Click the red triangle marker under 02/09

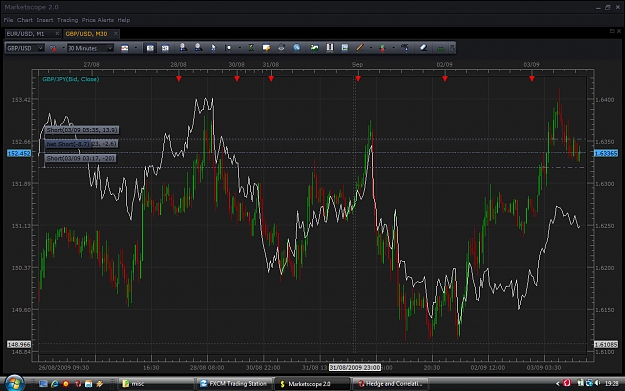[445, 79]
